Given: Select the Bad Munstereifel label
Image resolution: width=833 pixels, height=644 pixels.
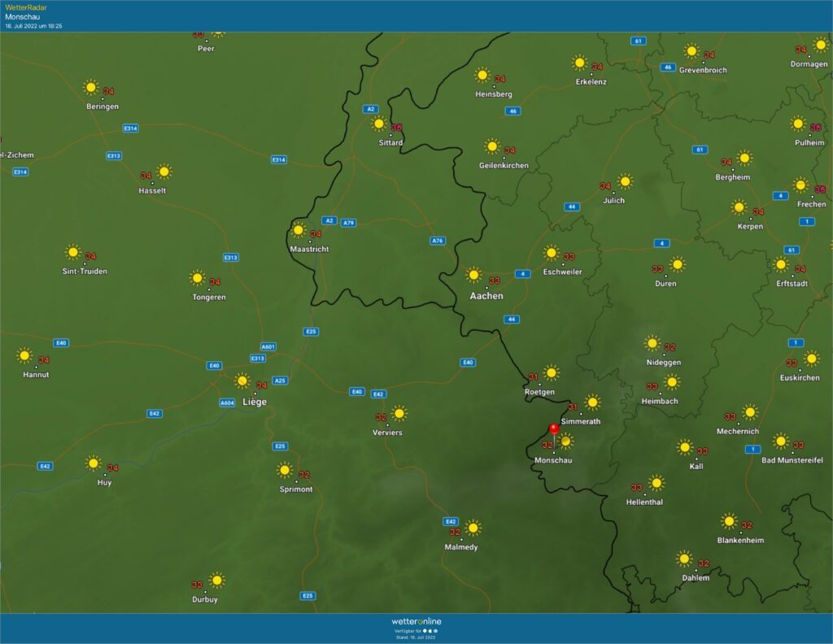Looking at the screenshot, I should coord(792,460).
